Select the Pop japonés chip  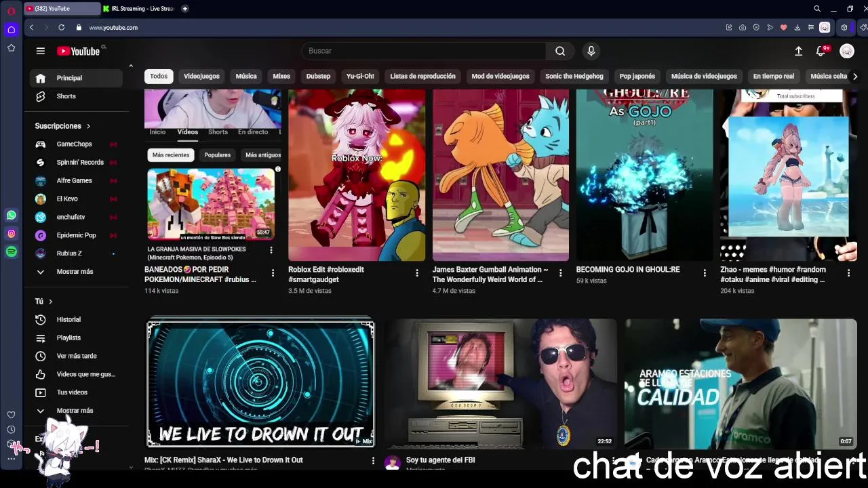637,77
